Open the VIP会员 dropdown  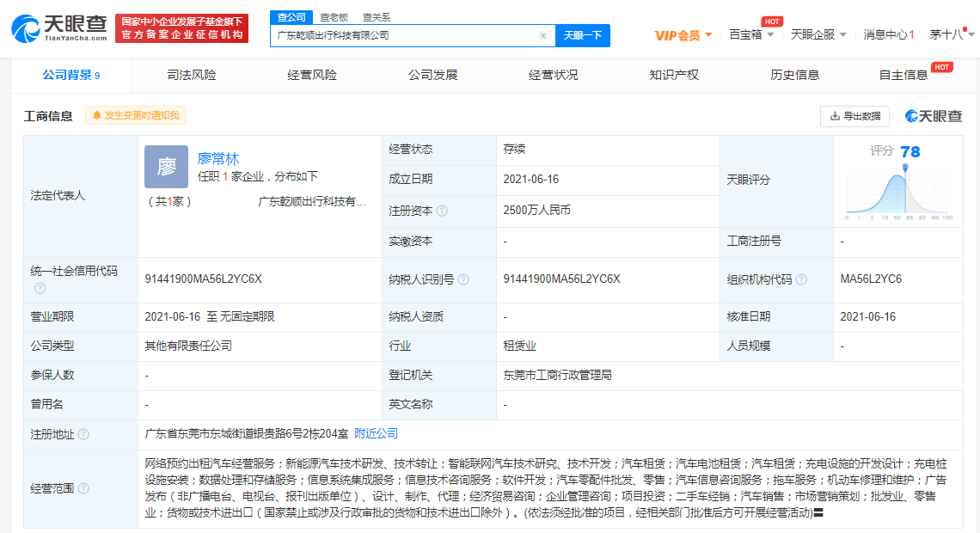tap(683, 35)
